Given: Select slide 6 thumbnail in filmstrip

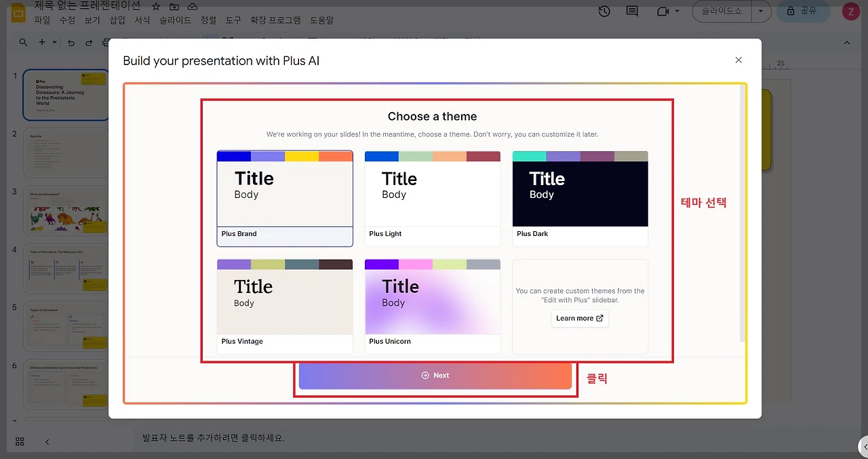Looking at the screenshot, I should pos(66,384).
